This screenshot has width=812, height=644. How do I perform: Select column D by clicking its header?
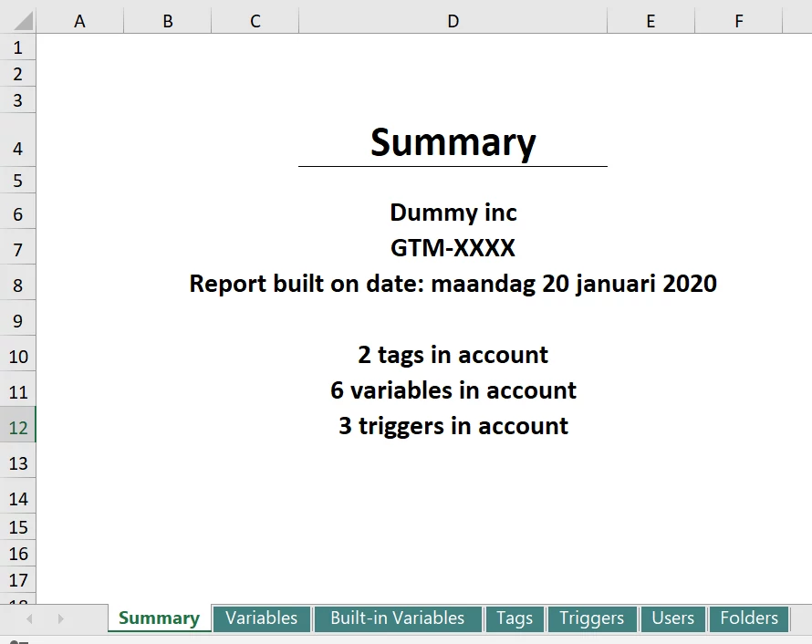pyautogui.click(x=453, y=20)
